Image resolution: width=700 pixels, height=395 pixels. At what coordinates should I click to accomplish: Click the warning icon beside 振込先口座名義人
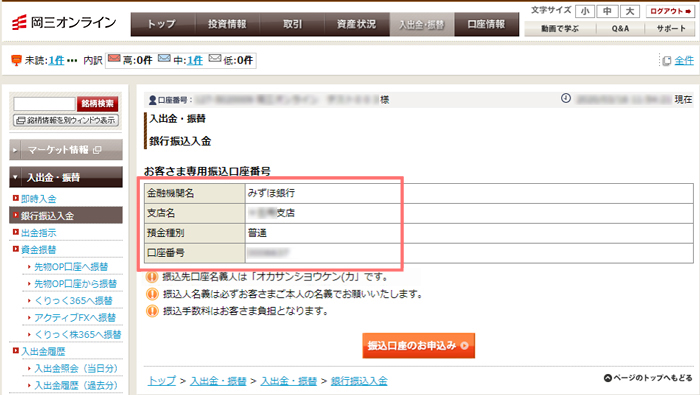coord(152,277)
